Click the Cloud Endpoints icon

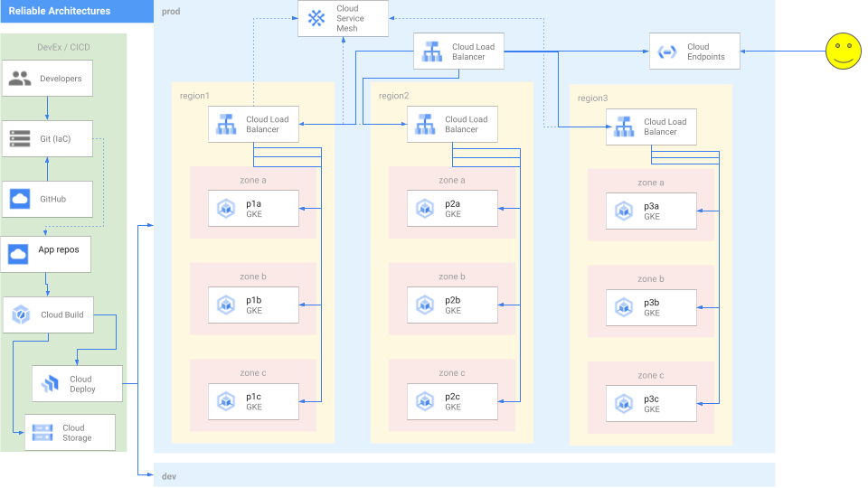coord(667,52)
